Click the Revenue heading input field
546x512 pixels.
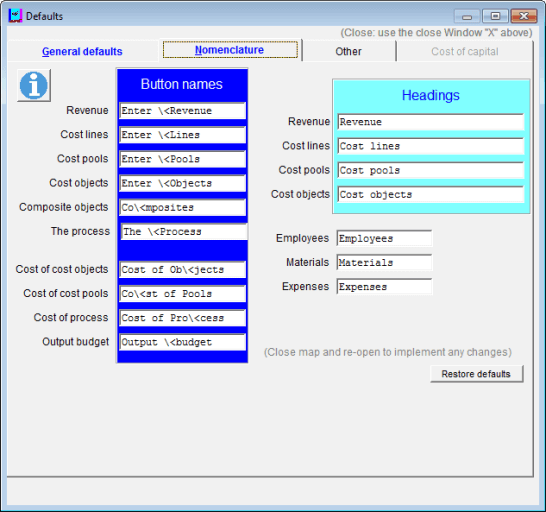(x=431, y=122)
